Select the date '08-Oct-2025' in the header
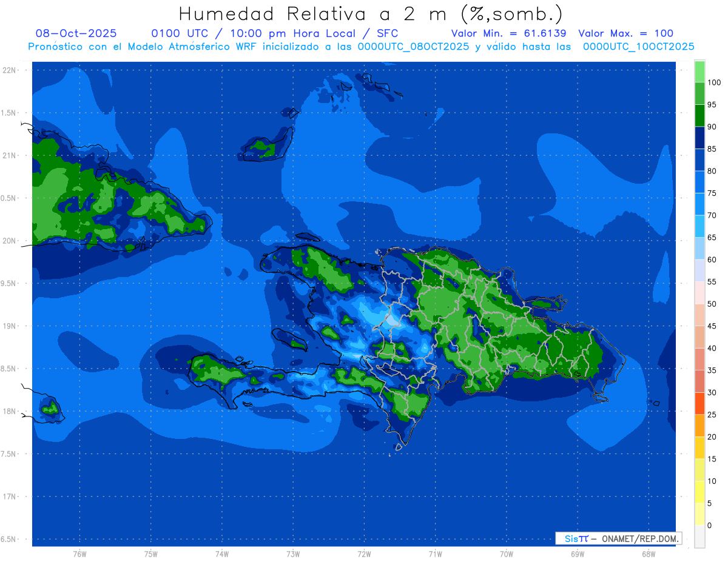 [x=76, y=34]
